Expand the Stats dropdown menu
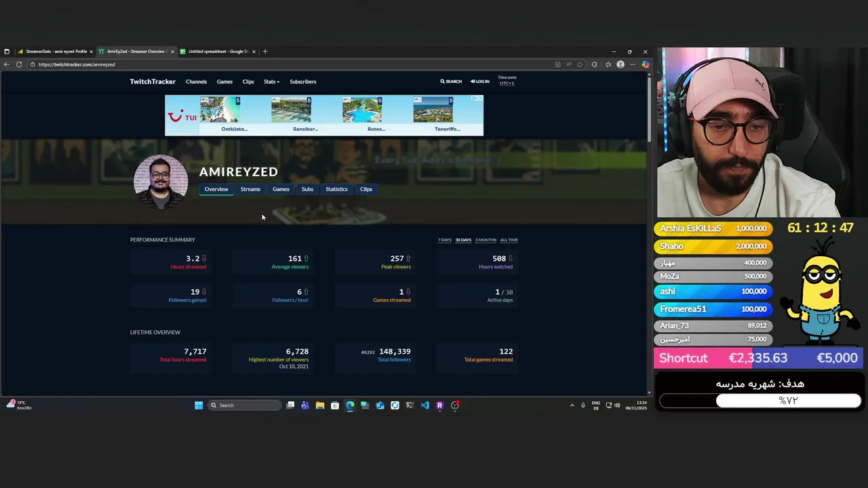Screen dimensions: 868x488 (271, 81)
